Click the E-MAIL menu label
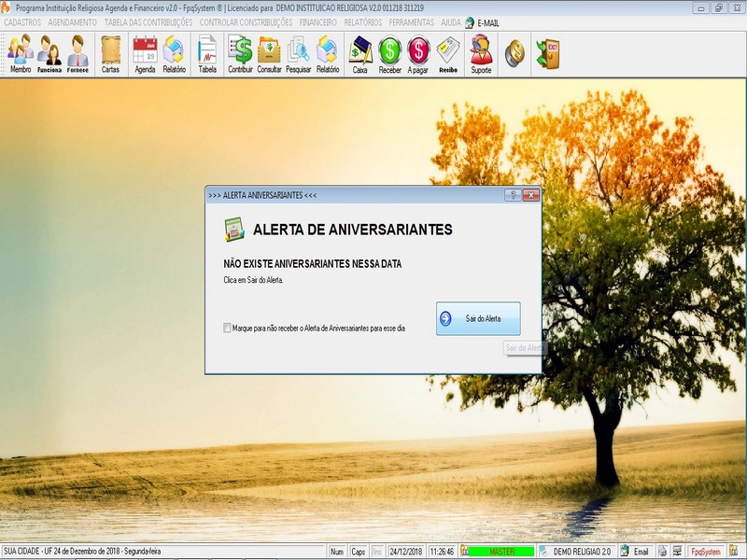This screenshot has height=560, width=747. tap(488, 22)
